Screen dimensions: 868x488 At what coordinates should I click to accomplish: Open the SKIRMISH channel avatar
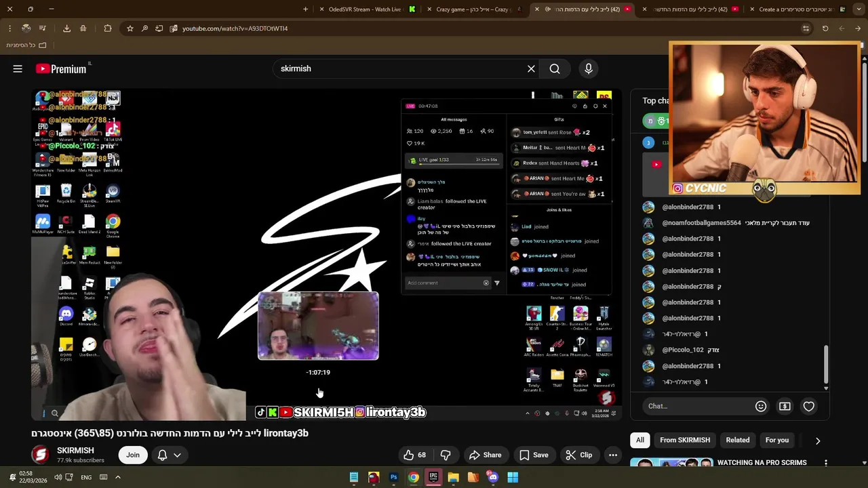pyautogui.click(x=41, y=455)
